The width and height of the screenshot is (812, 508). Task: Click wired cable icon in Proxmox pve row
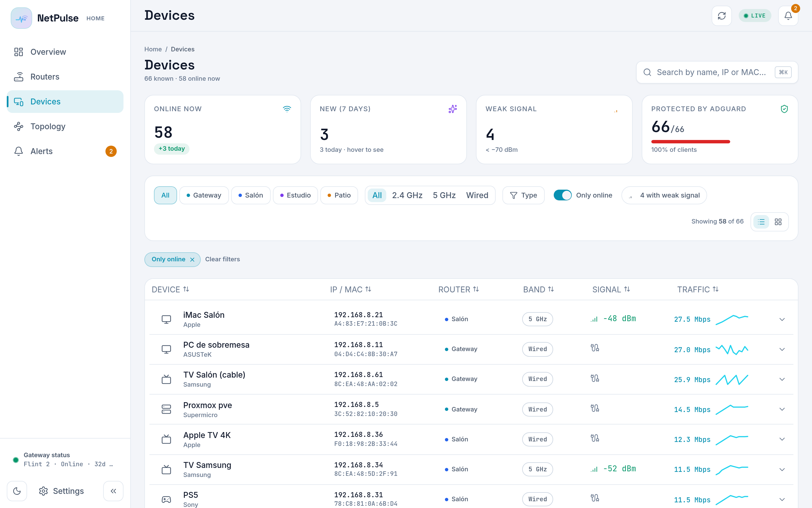click(595, 408)
